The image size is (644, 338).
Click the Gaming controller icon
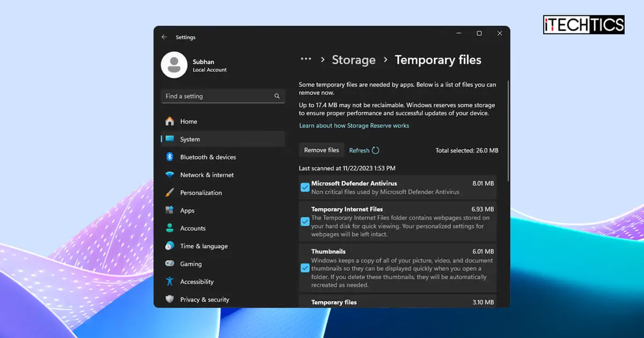(x=170, y=263)
